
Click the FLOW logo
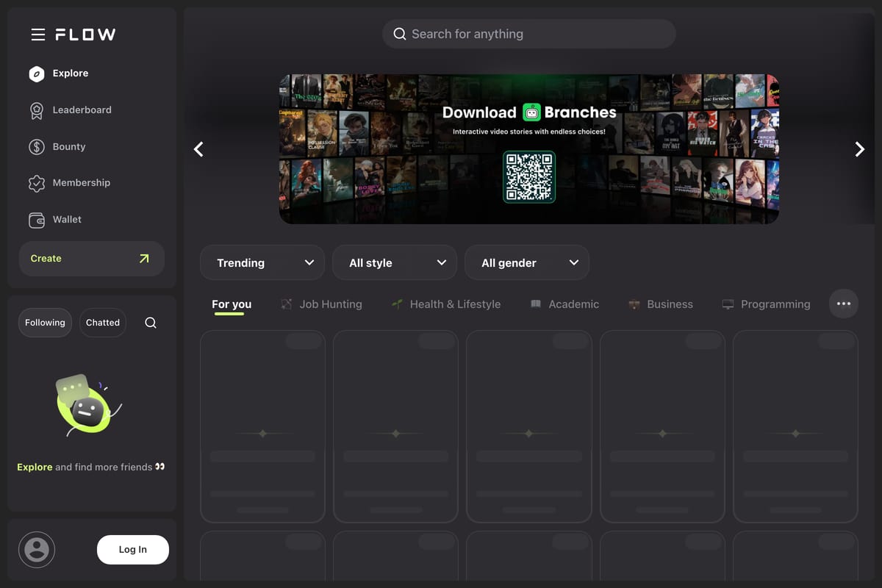pyautogui.click(x=85, y=35)
